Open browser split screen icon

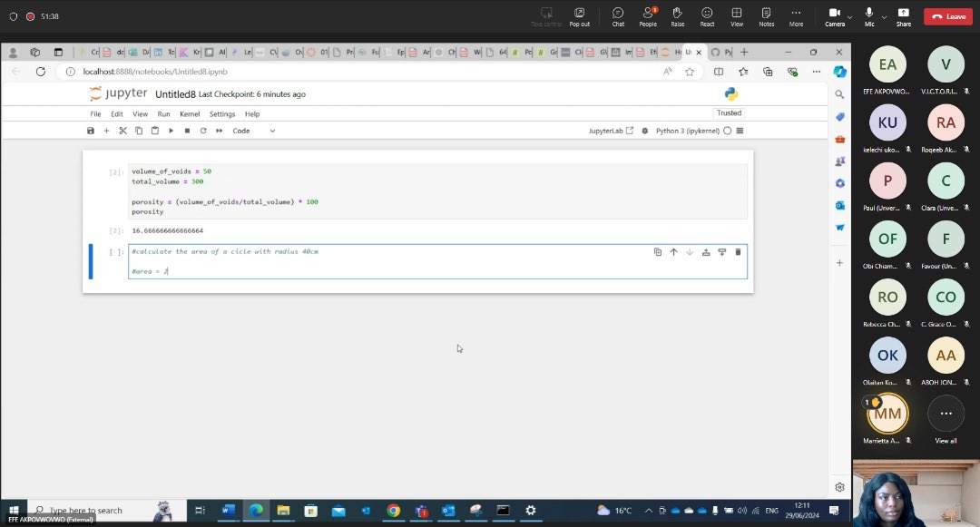coord(719,72)
